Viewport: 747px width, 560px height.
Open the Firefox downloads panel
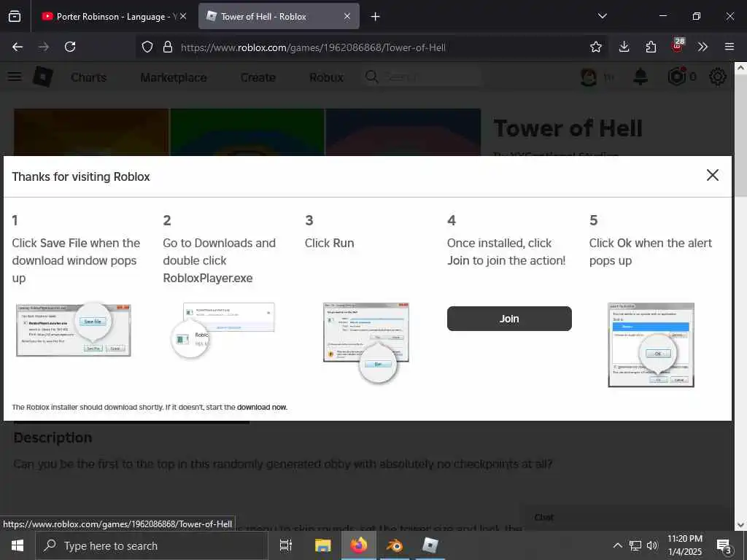pos(624,47)
